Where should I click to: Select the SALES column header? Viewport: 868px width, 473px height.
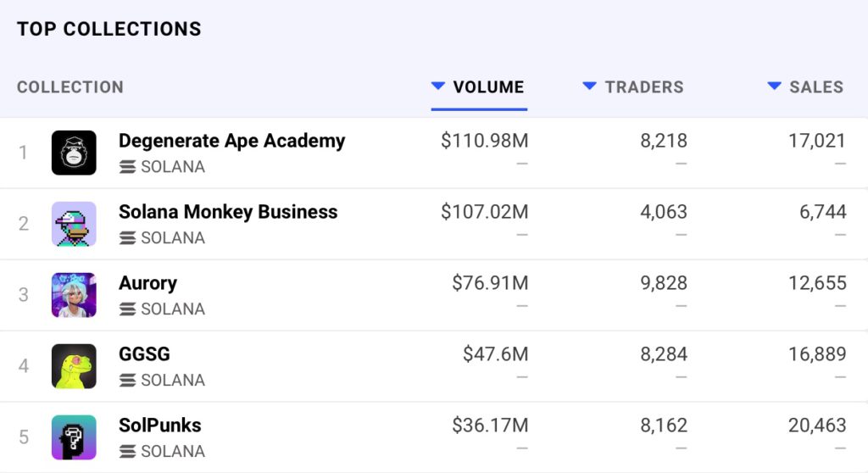point(816,86)
